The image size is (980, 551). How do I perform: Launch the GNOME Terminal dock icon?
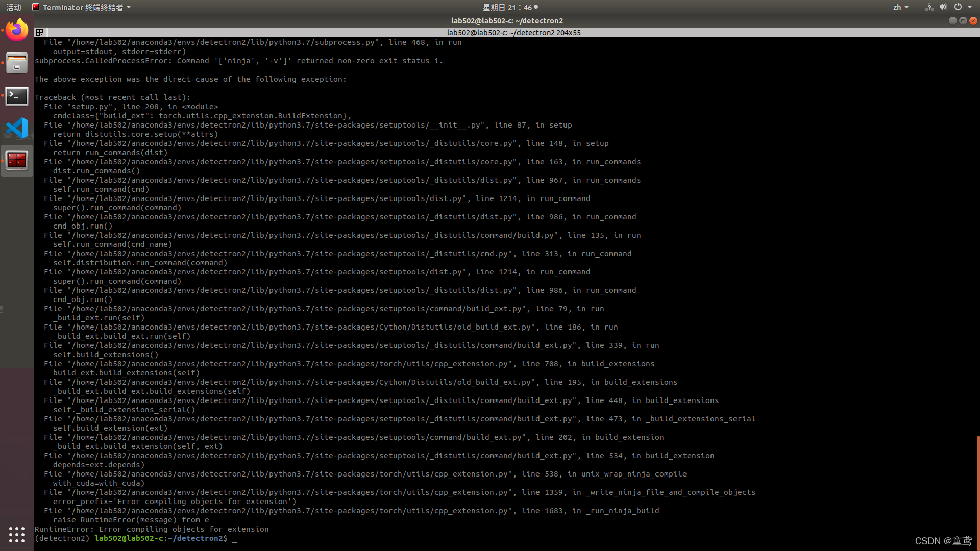17,96
